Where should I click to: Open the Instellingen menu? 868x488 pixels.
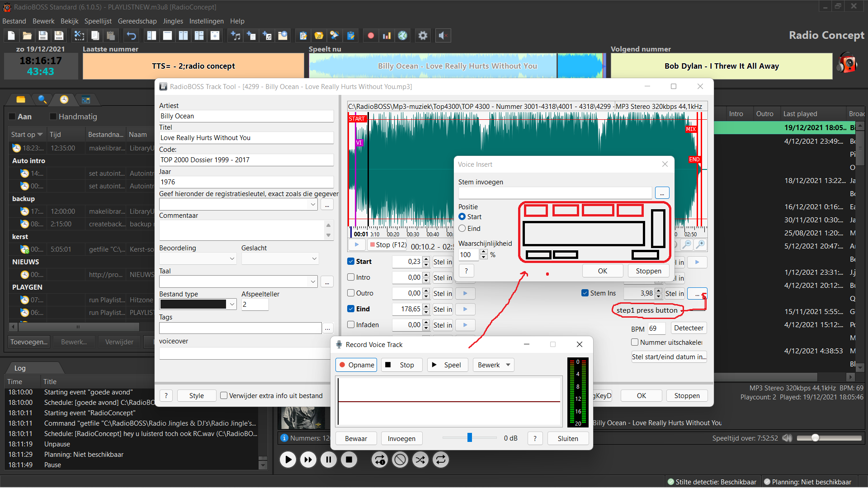(x=207, y=21)
